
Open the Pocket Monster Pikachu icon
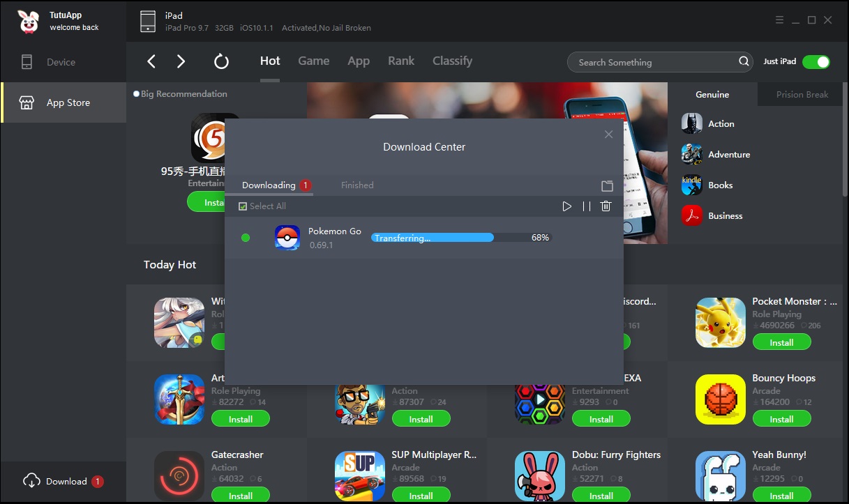(x=721, y=322)
